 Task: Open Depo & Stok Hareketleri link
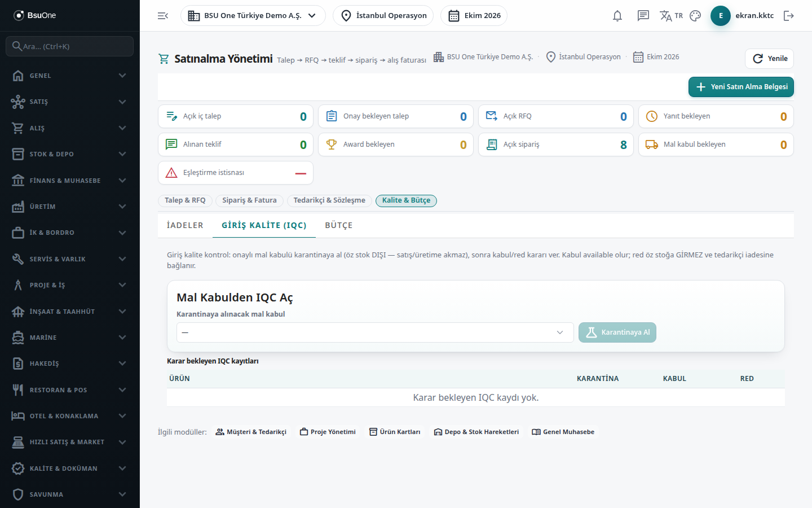[476, 432]
